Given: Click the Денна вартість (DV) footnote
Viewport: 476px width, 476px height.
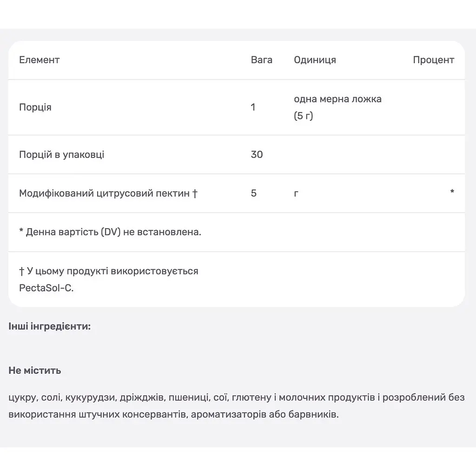Looking at the screenshot, I should pos(110,232).
